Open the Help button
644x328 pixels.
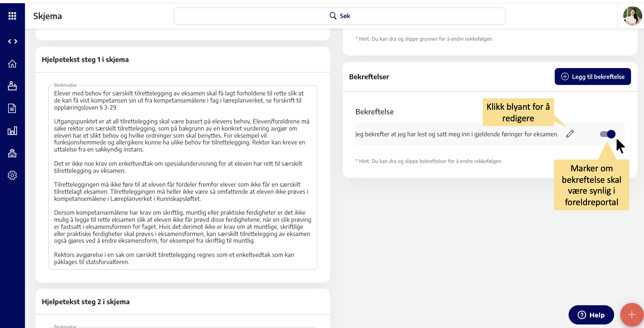click(591, 315)
